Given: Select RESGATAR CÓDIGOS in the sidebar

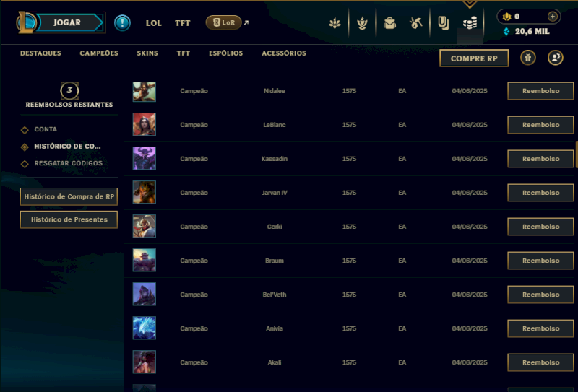Looking at the screenshot, I should 68,163.
